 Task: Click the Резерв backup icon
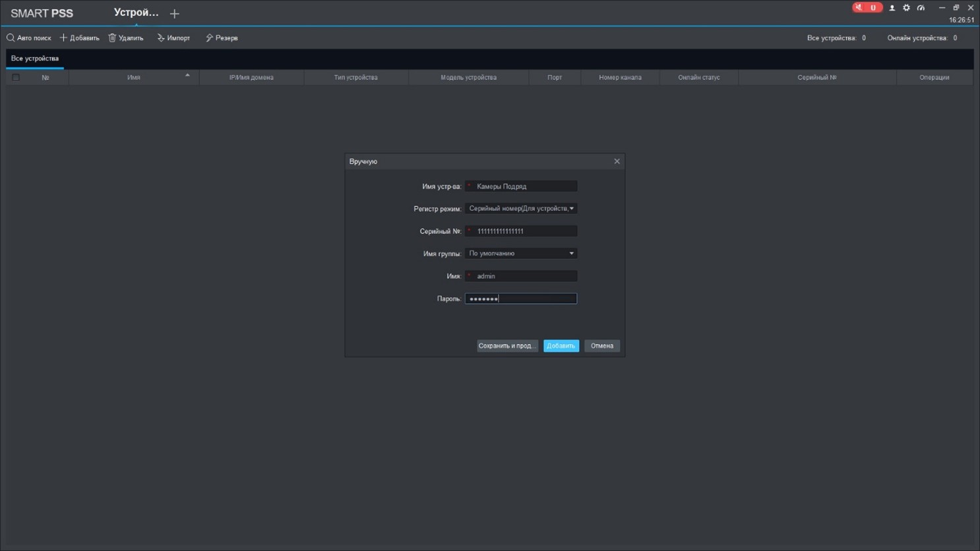tap(209, 38)
